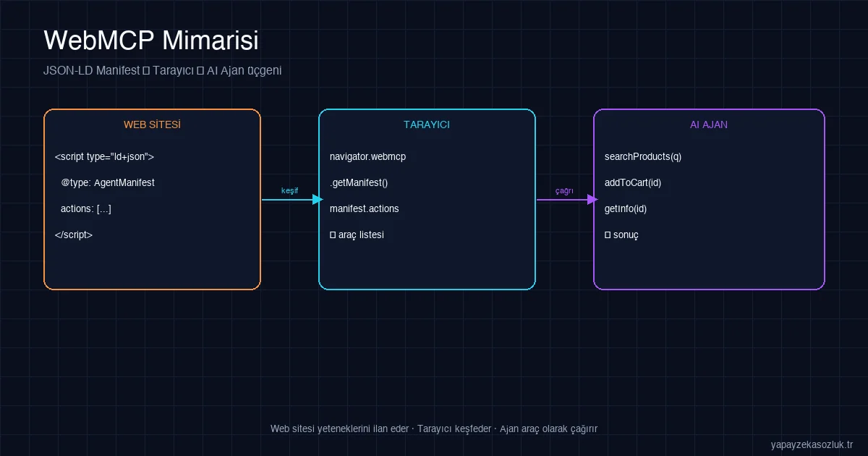
Task: Click the "araç listesi" line
Action: (357, 235)
